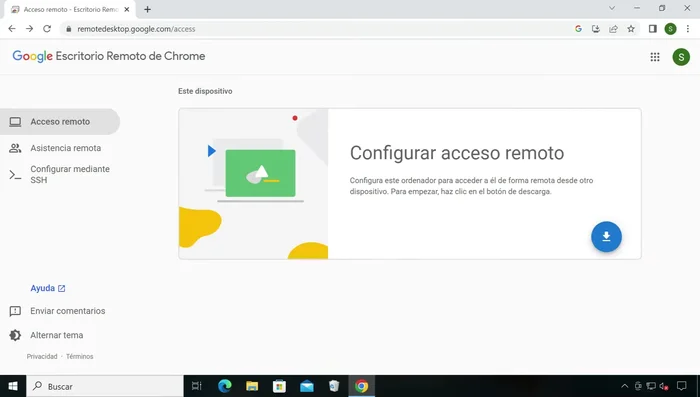This screenshot has height=397, width=700.
Task: Click the blue download button
Action: point(606,237)
